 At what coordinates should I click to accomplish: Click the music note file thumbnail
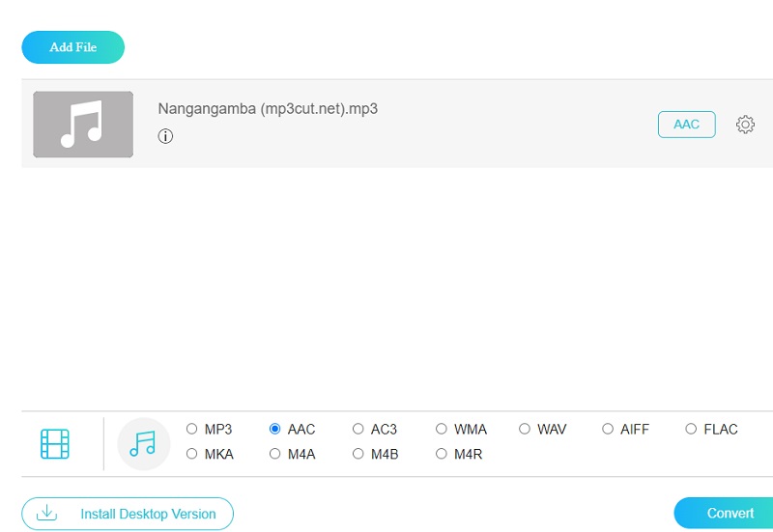pos(83,125)
